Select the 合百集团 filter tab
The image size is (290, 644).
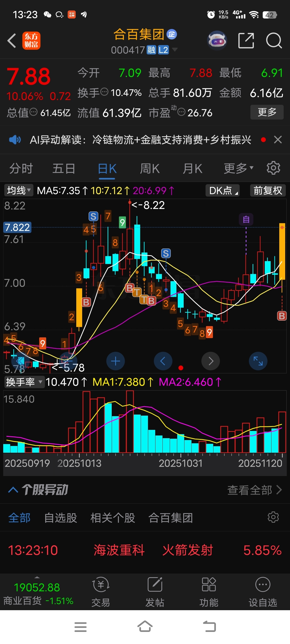click(171, 518)
